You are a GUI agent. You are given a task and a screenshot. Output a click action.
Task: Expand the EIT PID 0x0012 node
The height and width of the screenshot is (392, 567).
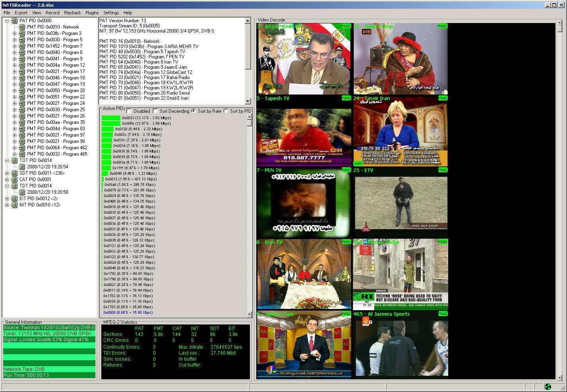coord(7,199)
